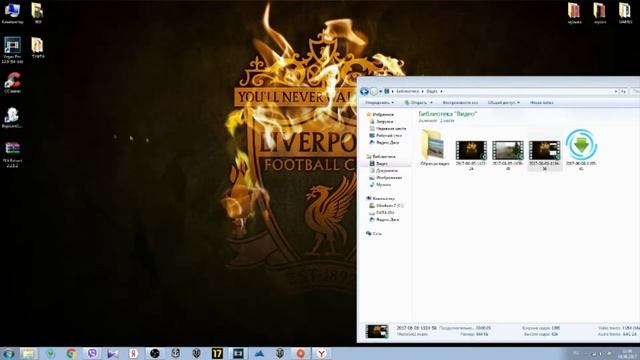Select the GAMES folder on desktop

[x=625, y=12]
